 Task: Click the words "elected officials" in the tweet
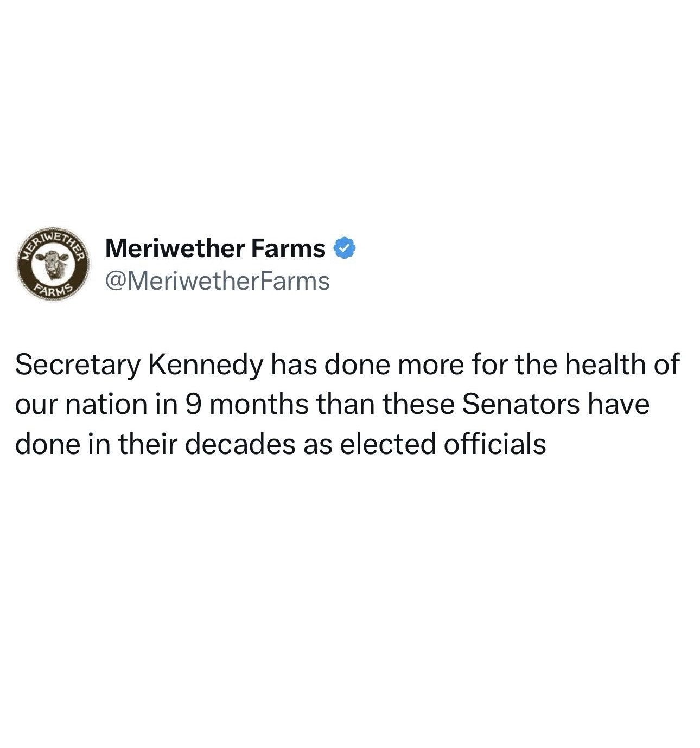click(x=442, y=444)
